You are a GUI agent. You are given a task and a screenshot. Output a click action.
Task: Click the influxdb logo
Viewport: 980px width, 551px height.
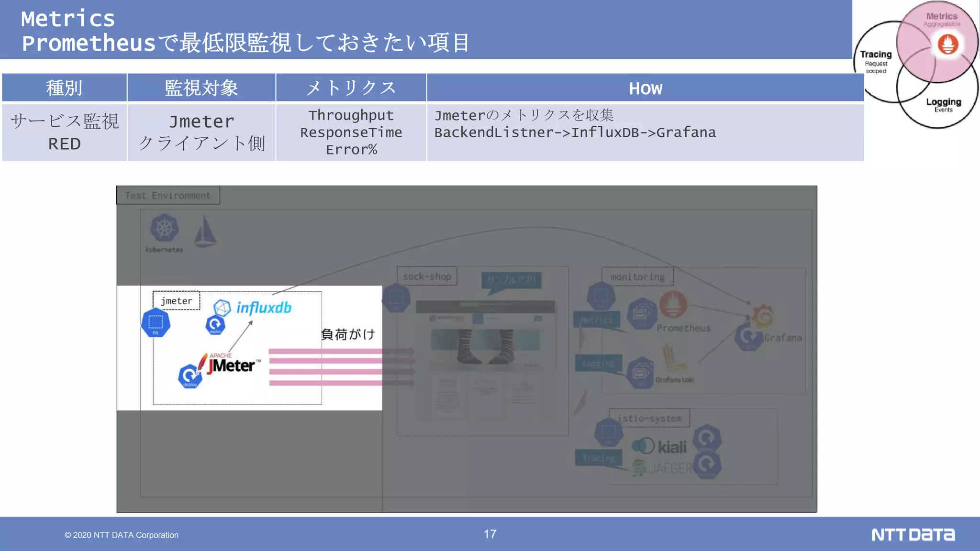coord(252,307)
